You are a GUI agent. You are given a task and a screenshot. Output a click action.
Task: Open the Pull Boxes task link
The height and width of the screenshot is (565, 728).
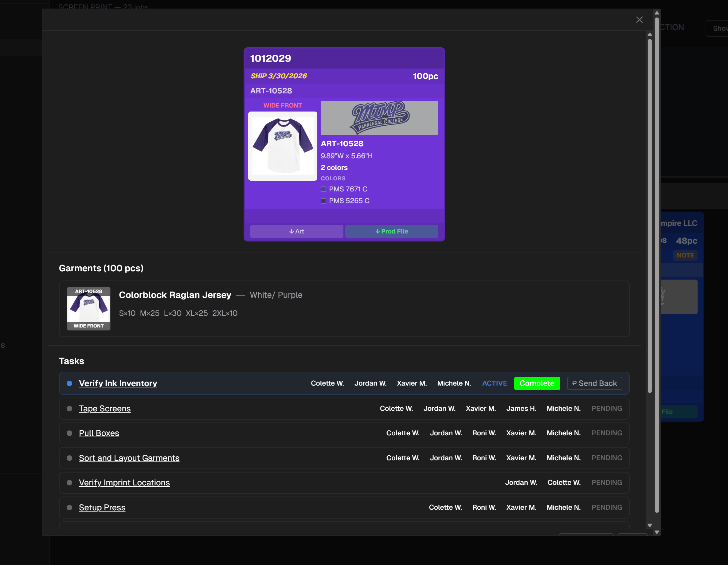click(x=99, y=433)
